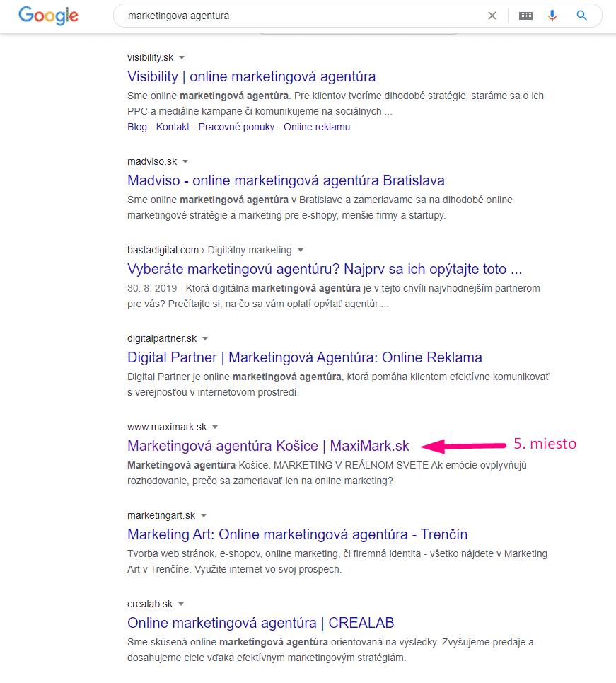Viewport: 616px width, 683px height.
Task: Click the blue magnifier search button
Action: (x=581, y=16)
